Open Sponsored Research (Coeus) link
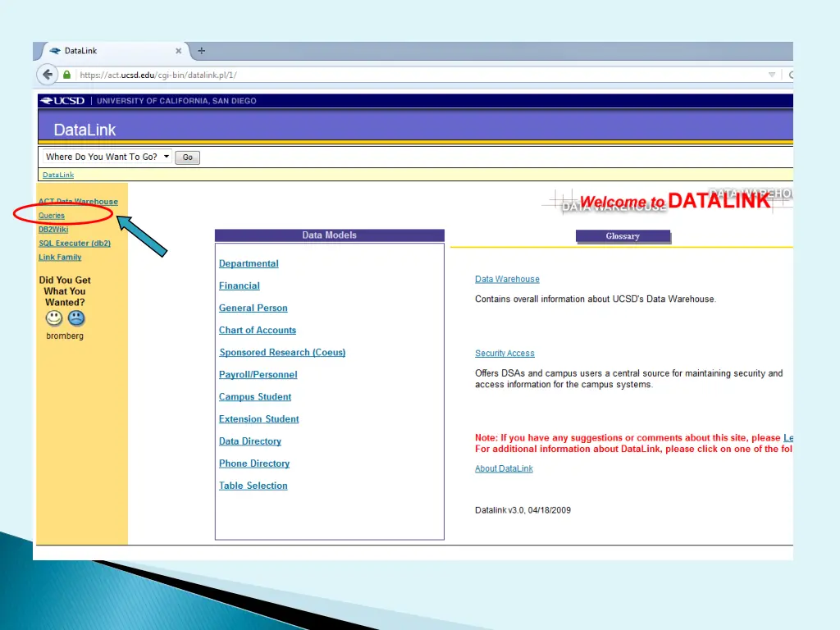The width and height of the screenshot is (840, 630). pos(282,353)
